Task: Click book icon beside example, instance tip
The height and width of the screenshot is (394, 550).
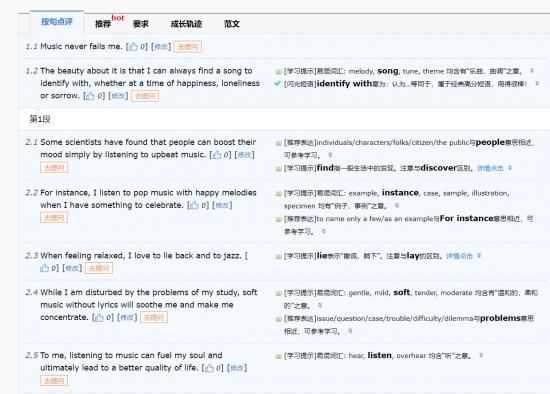Action: [x=279, y=194]
